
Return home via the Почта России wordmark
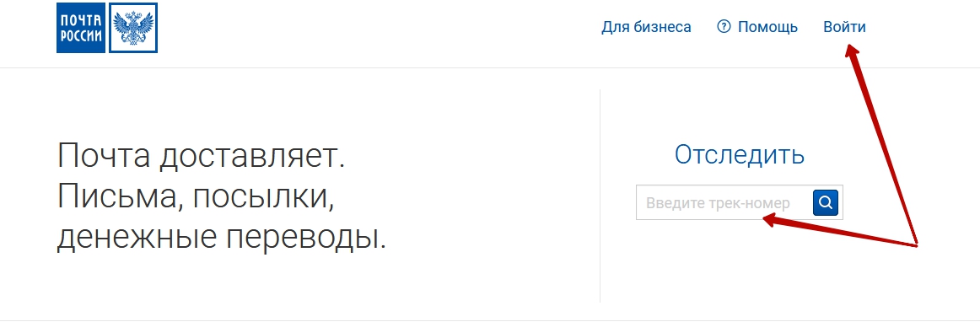(x=81, y=28)
